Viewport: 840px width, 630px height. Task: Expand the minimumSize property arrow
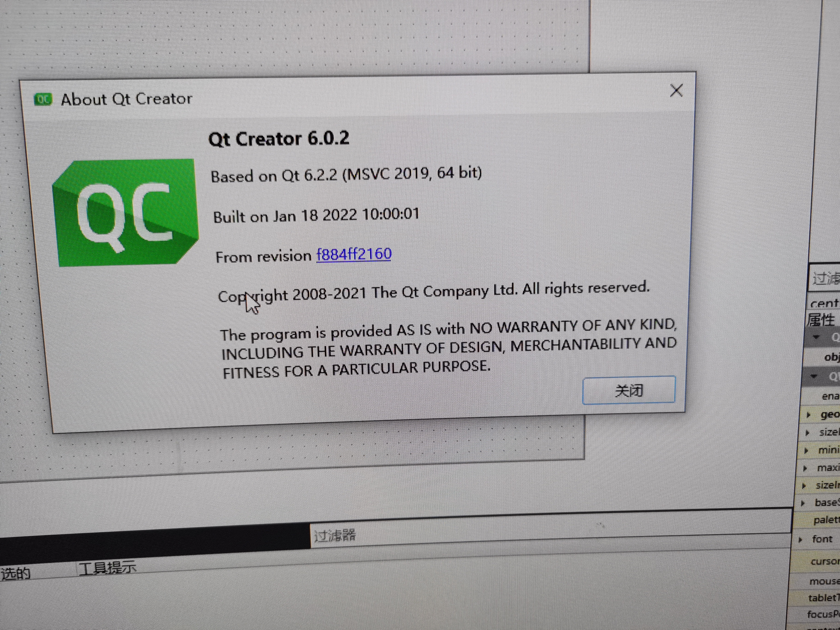tap(806, 451)
